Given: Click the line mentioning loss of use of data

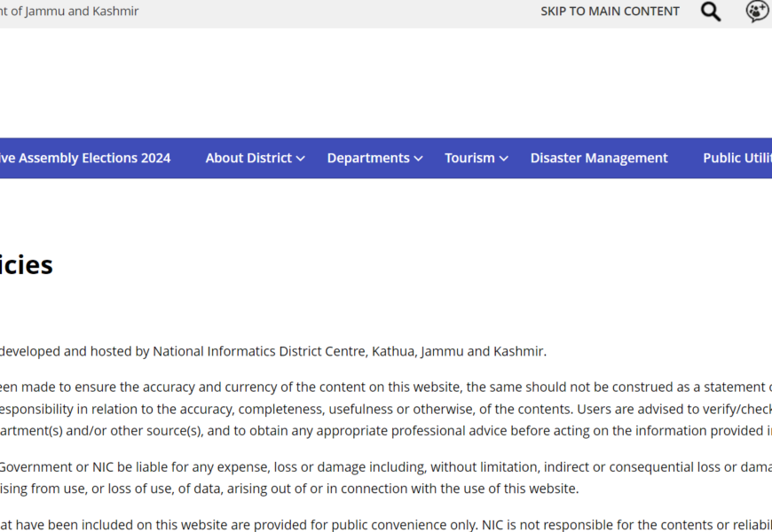Looking at the screenshot, I should tap(288, 489).
